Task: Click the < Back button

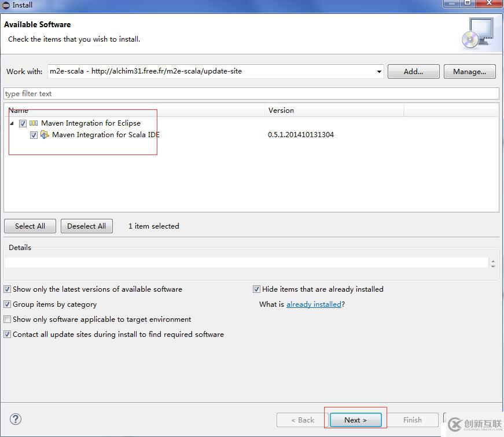Action: 303,420
